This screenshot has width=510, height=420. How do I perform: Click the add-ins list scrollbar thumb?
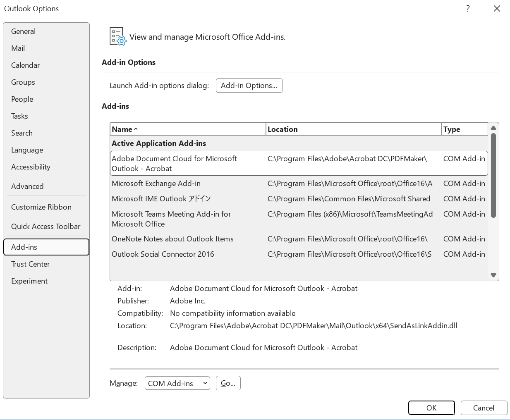pos(493,175)
